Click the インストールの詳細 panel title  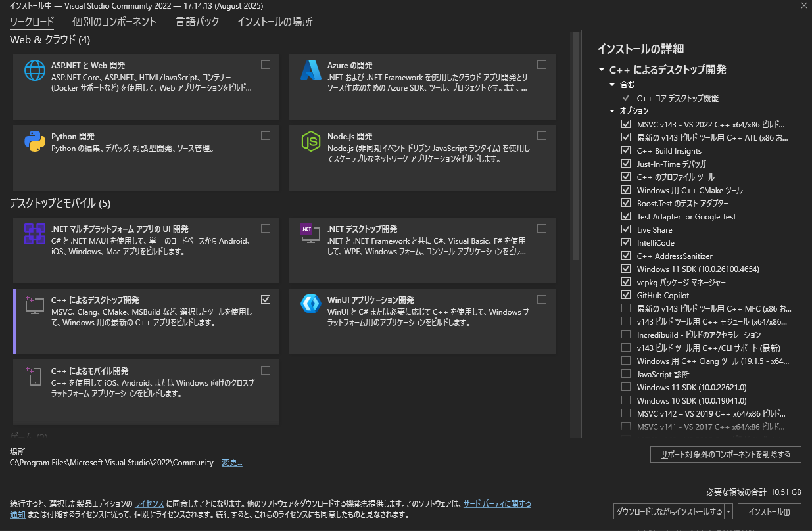tap(640, 49)
